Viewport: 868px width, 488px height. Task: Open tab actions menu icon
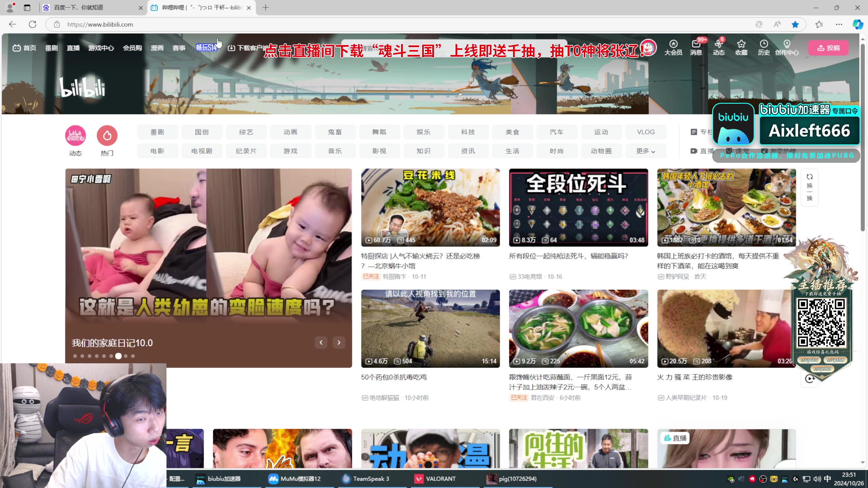pos(27,7)
